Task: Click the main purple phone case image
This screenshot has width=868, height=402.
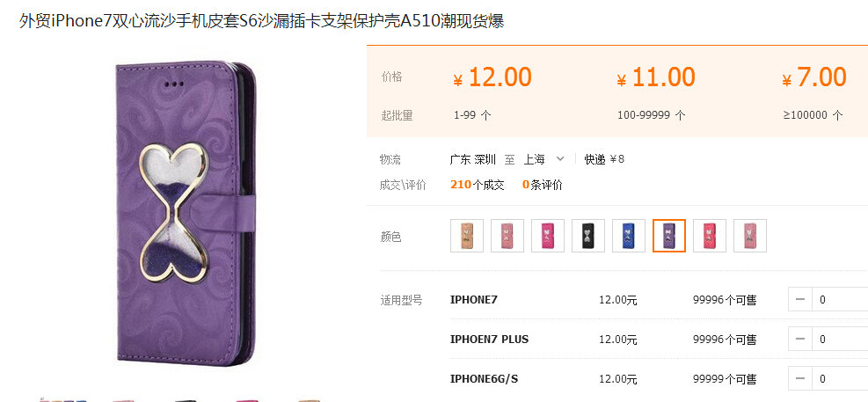Action: [186, 215]
